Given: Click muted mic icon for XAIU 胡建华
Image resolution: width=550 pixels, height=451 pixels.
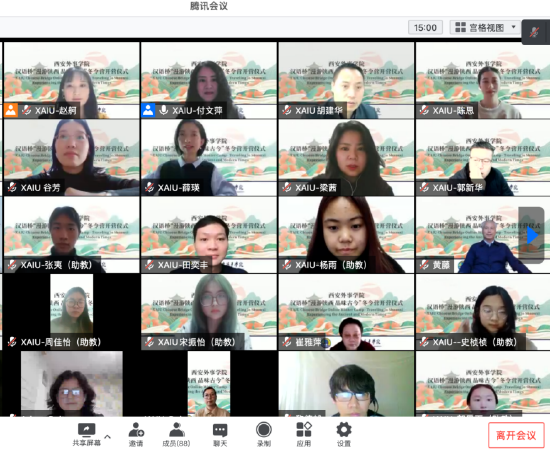Looking at the screenshot, I should (287, 110).
